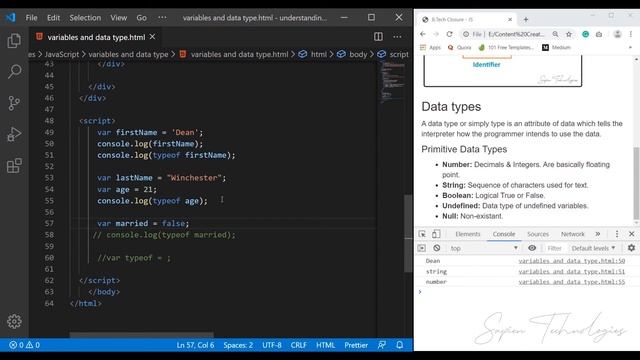Toggle live expression eye icon in console
Viewport: 640px width, 360px height.
point(532,248)
